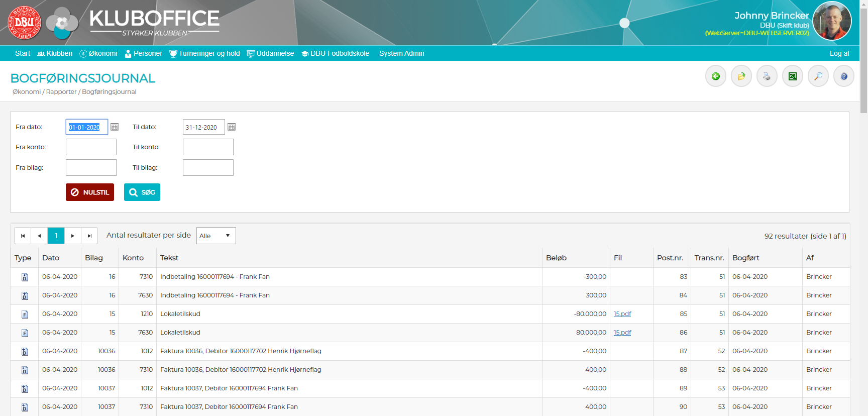Expand the results per side dropdown

pos(216,236)
